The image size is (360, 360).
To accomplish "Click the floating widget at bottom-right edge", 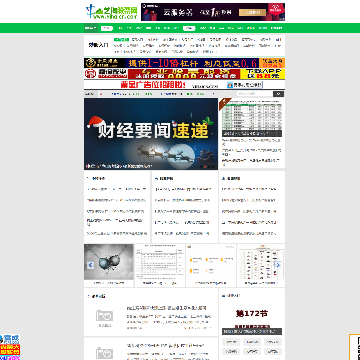I will coord(354,347).
